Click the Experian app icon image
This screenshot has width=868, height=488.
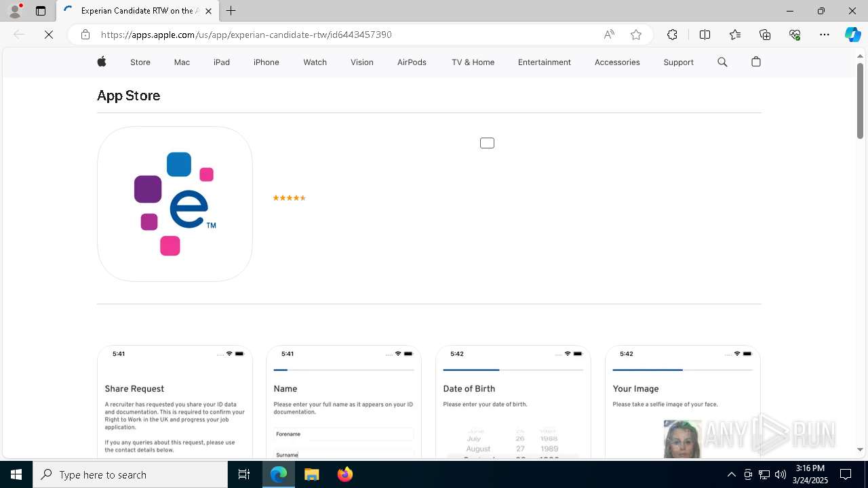point(175,204)
